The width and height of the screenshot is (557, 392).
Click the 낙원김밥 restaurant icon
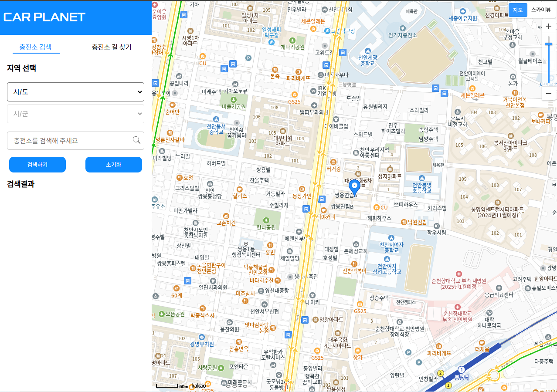pyautogui.click(x=404, y=222)
